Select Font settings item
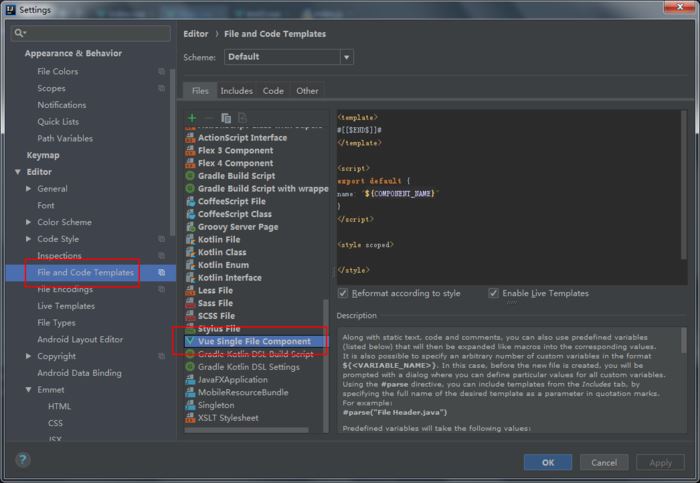Viewport: 700px width, 483px height. coord(46,205)
